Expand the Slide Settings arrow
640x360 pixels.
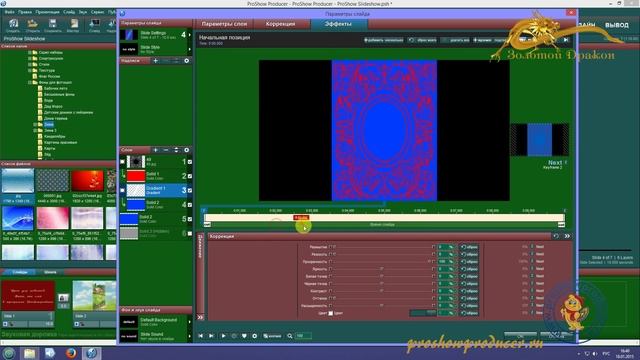click(190, 35)
